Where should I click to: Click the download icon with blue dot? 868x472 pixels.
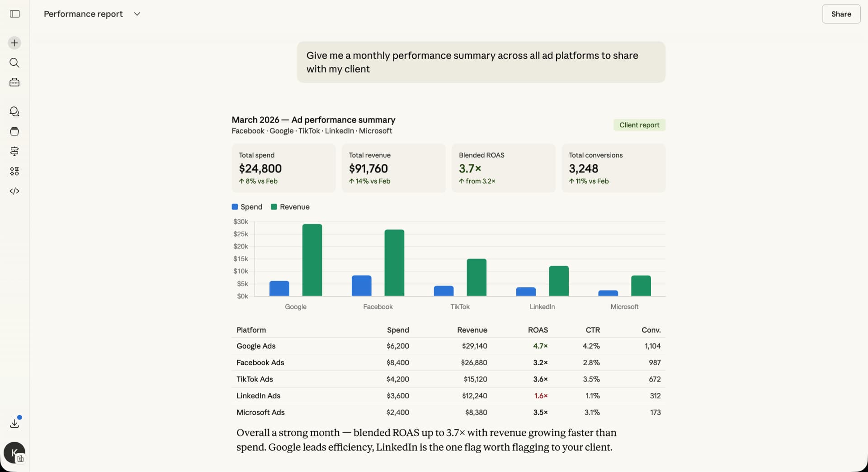(14, 423)
